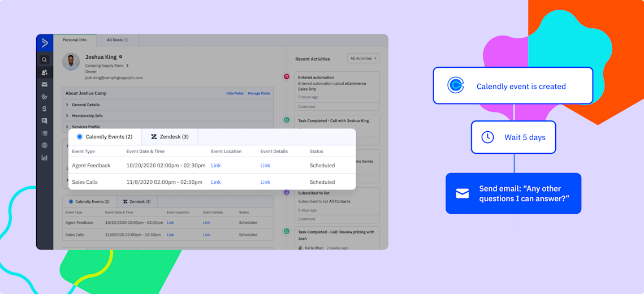Click the Joshua King contact name
644x294 pixels.
click(x=101, y=57)
